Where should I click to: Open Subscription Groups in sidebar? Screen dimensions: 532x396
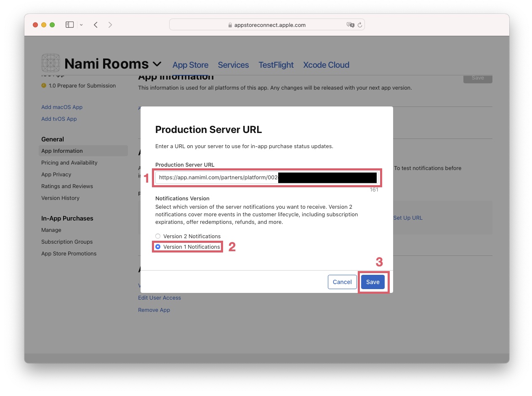pos(67,242)
